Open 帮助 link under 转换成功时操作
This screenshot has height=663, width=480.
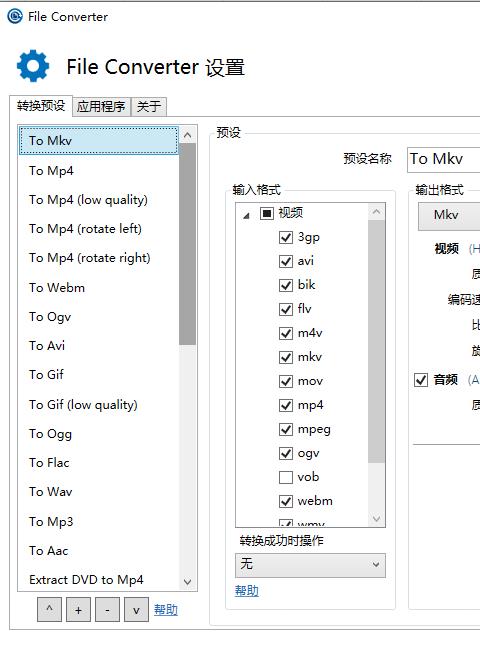247,590
